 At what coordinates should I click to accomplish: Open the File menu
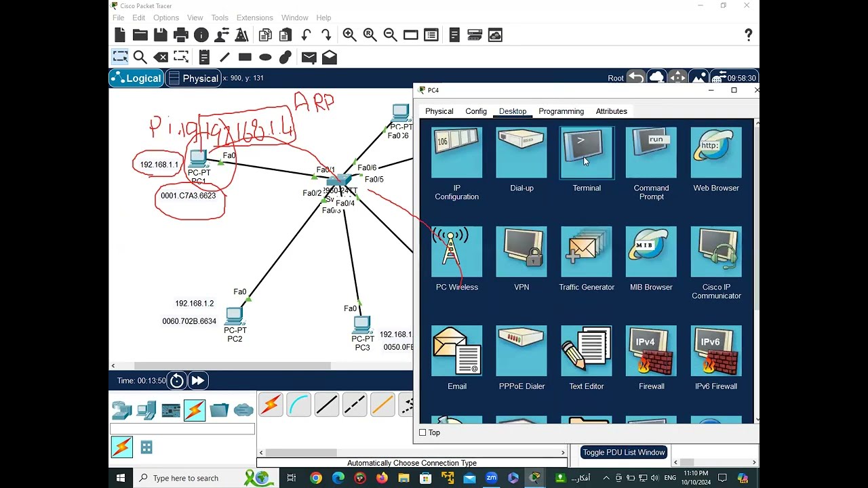click(118, 18)
